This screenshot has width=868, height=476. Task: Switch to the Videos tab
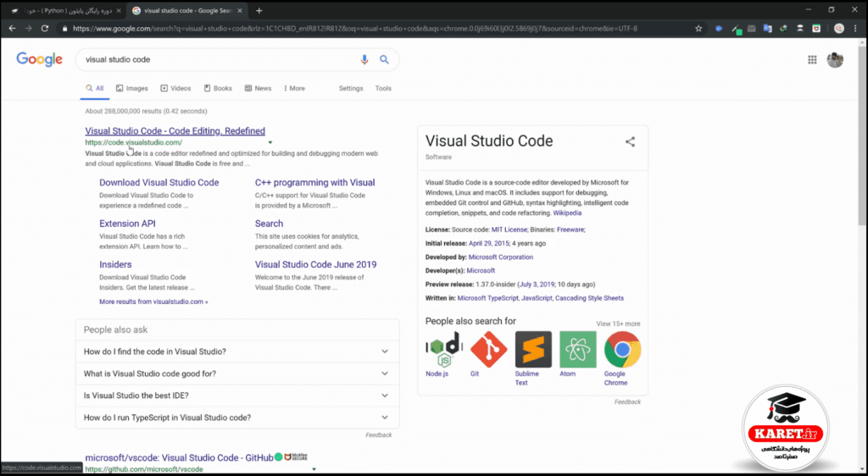coord(175,88)
